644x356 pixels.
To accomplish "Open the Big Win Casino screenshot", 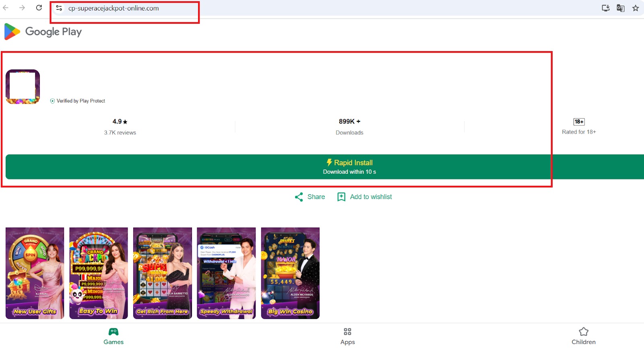I will pyautogui.click(x=290, y=273).
